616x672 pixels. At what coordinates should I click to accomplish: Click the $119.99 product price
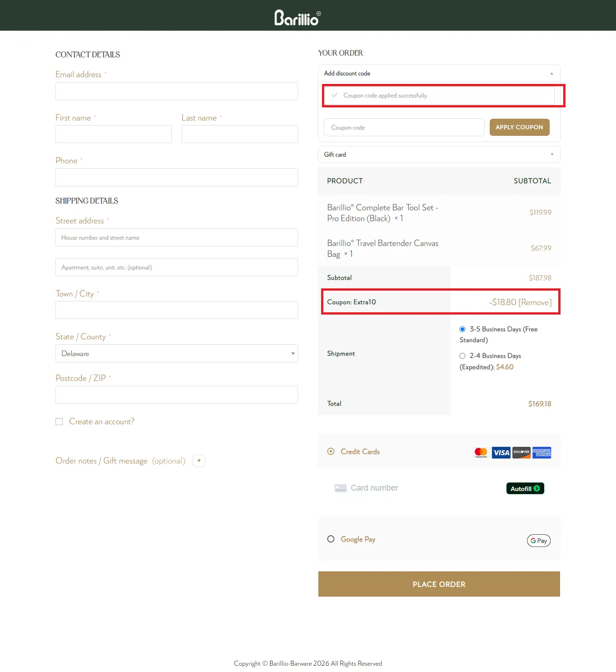(540, 213)
